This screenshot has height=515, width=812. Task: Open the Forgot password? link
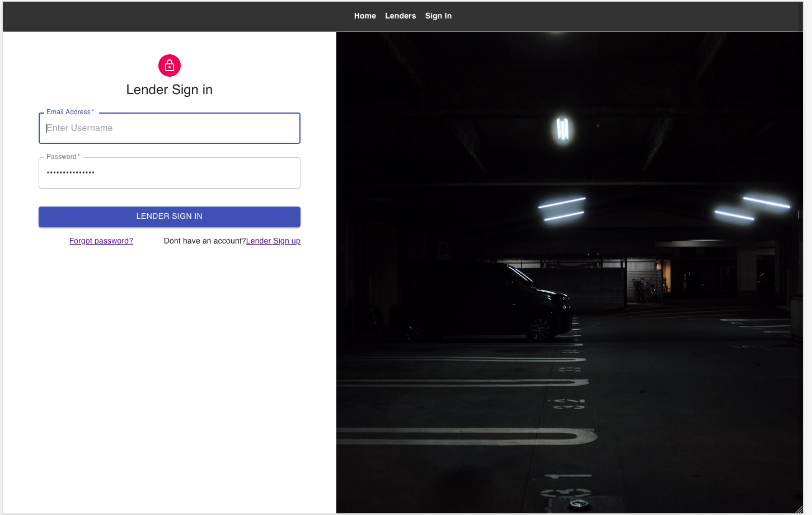coord(101,241)
